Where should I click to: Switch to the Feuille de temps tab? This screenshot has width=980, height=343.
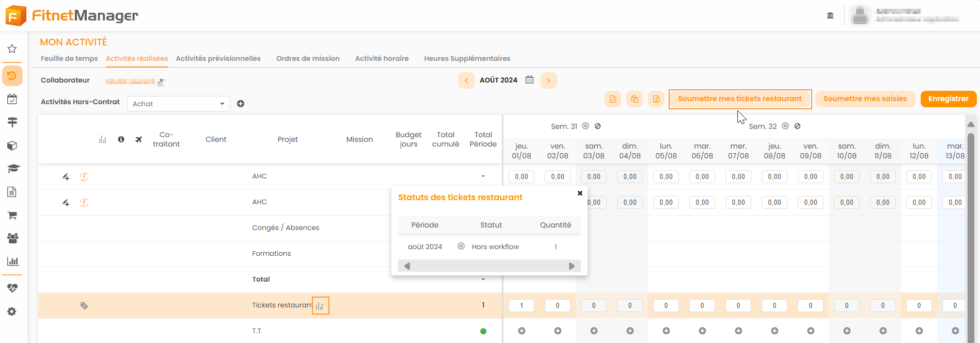(x=69, y=58)
